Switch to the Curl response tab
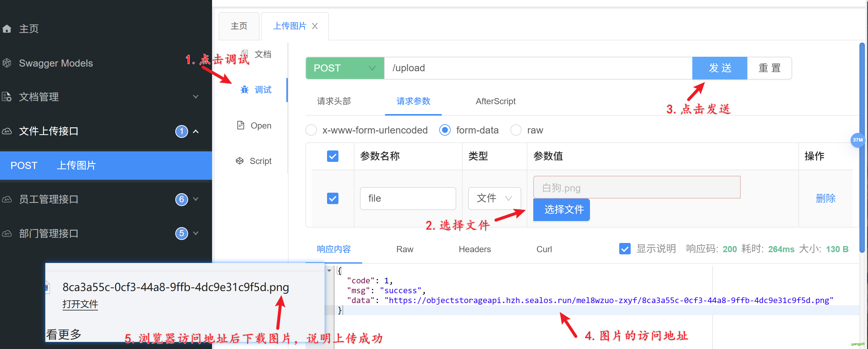868x349 pixels. click(x=544, y=249)
